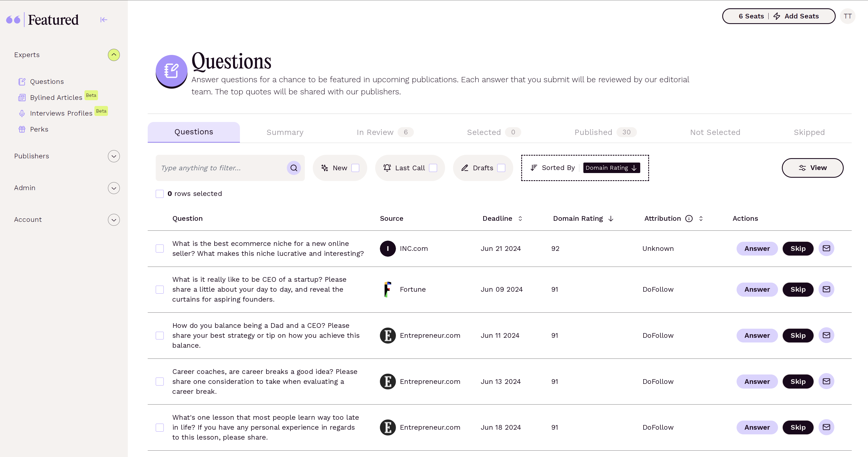Check the New filter checkbox
The width and height of the screenshot is (868, 457).
356,168
